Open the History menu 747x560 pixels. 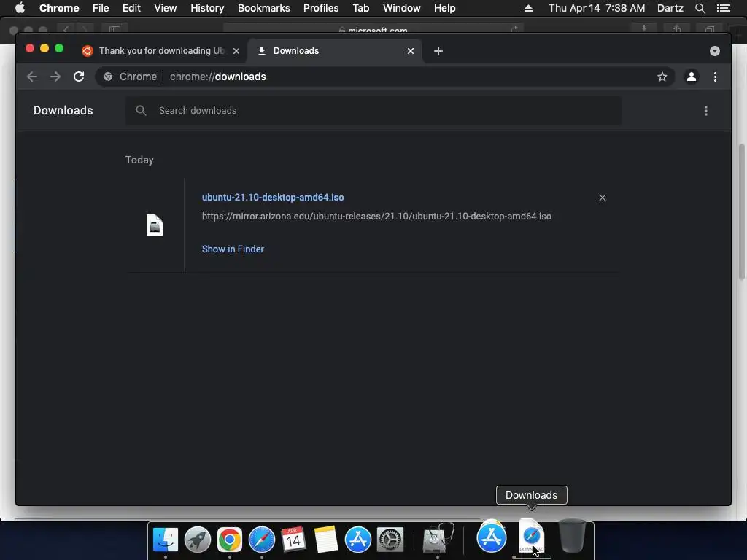coord(207,8)
